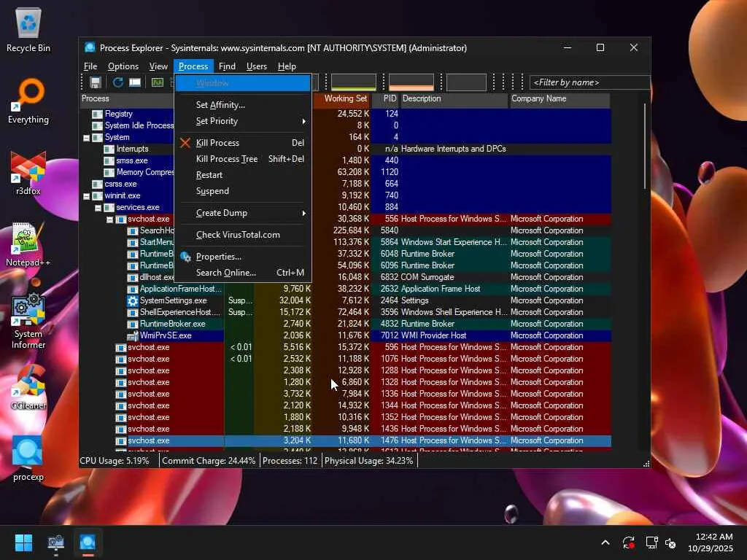Open the File menu

click(90, 66)
